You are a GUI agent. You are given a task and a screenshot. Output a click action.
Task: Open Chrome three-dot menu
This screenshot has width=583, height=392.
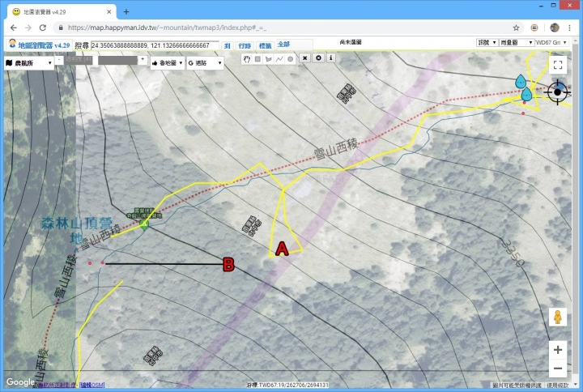[569, 28]
